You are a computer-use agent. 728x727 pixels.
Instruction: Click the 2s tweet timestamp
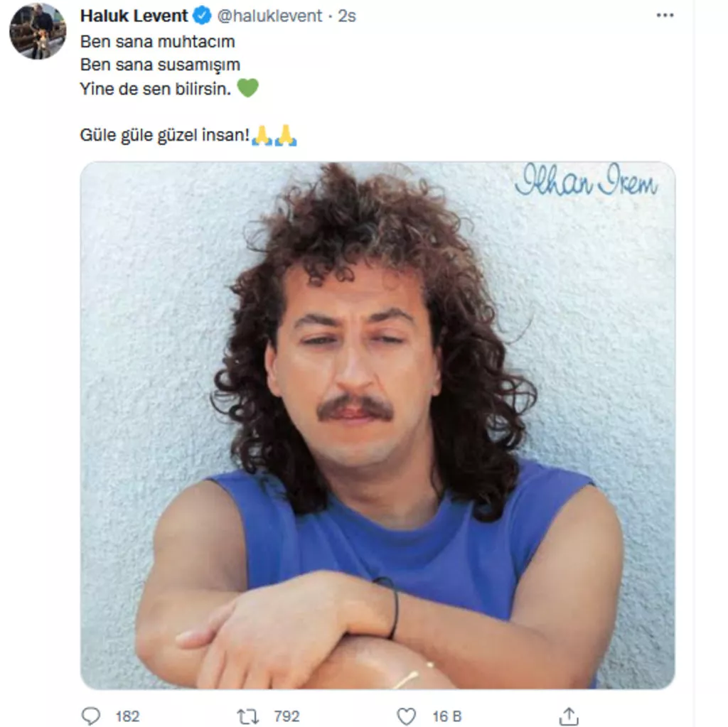click(x=347, y=15)
